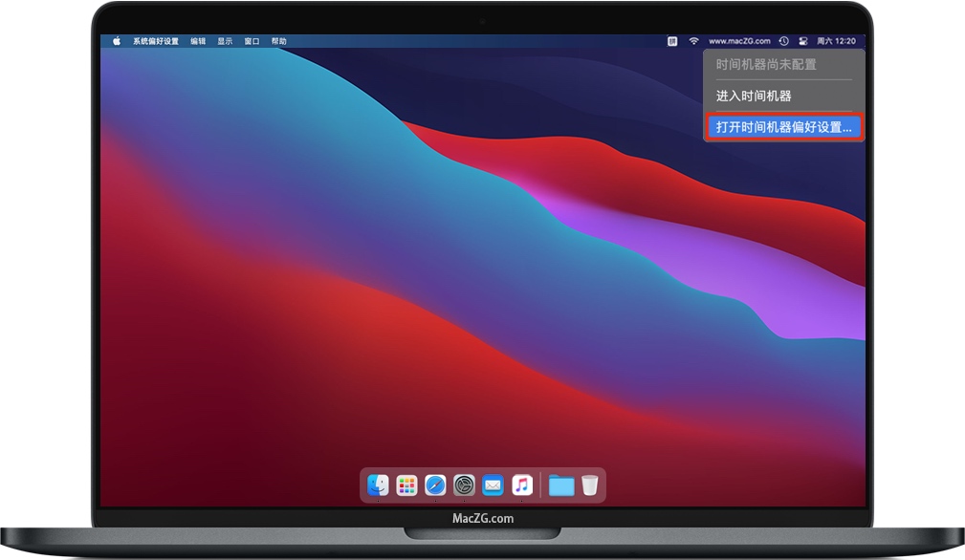965x560 pixels.
Task: Open the Mail app in Dock
Action: click(x=493, y=485)
